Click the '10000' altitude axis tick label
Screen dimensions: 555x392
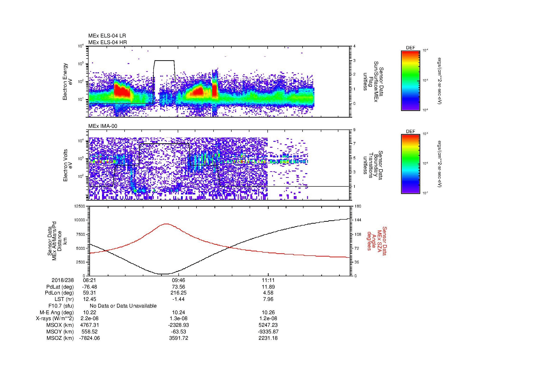(80, 220)
